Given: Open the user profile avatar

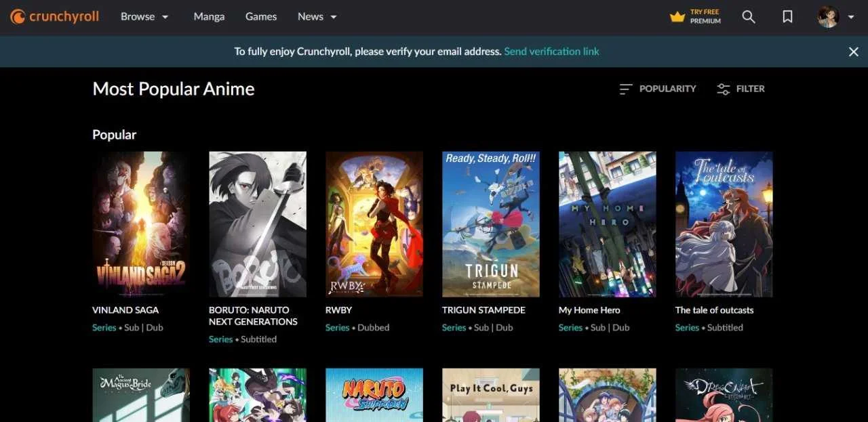Looking at the screenshot, I should tap(828, 17).
